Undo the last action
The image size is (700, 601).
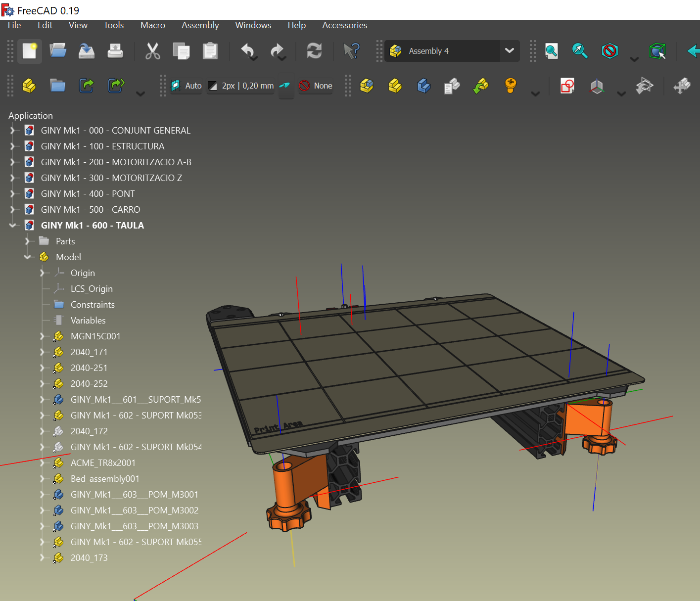tap(248, 51)
